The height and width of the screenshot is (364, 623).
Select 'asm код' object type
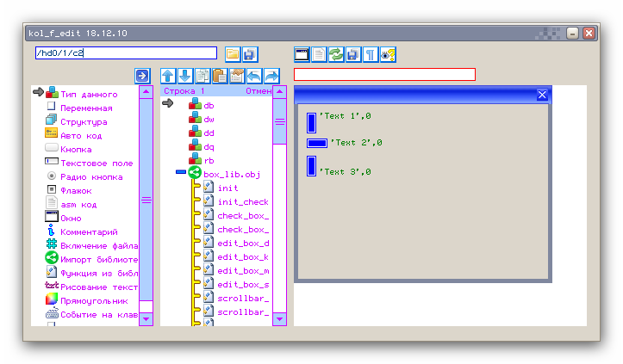[x=78, y=205]
